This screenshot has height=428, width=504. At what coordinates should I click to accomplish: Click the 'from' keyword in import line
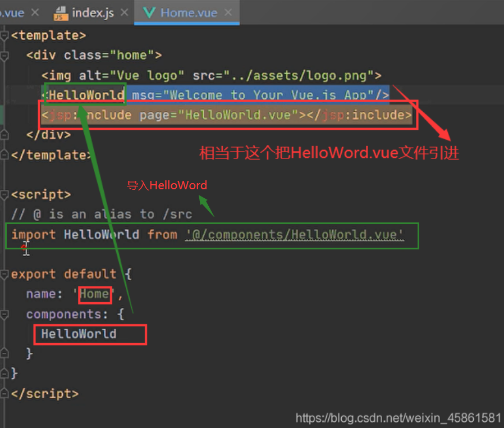tap(162, 234)
